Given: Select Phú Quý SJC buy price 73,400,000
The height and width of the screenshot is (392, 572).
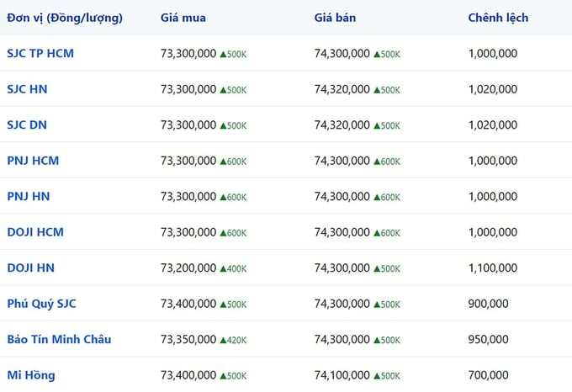Looking at the screenshot, I should click(x=188, y=304).
